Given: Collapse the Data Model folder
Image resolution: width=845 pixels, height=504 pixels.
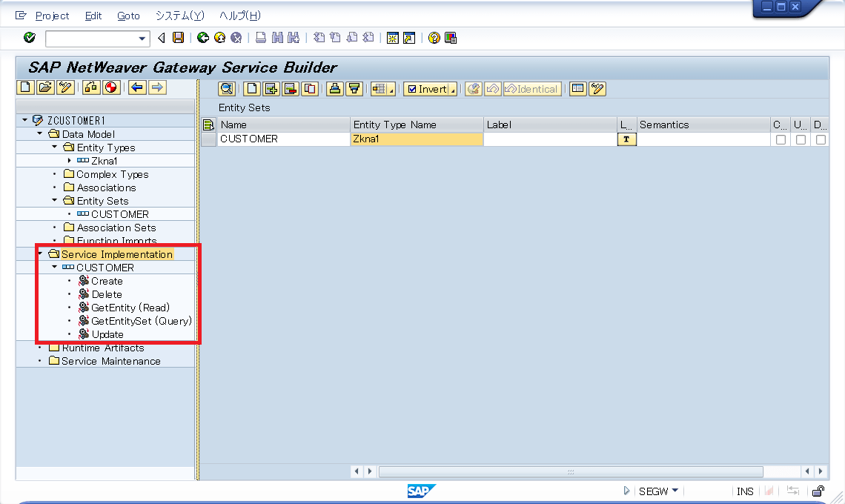Looking at the screenshot, I should (40, 133).
